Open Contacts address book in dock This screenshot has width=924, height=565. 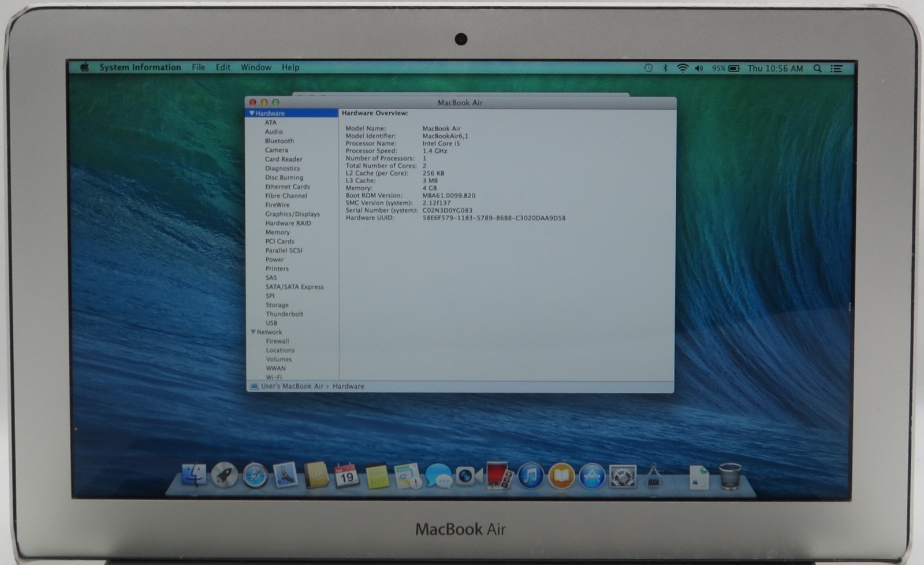coord(316,476)
